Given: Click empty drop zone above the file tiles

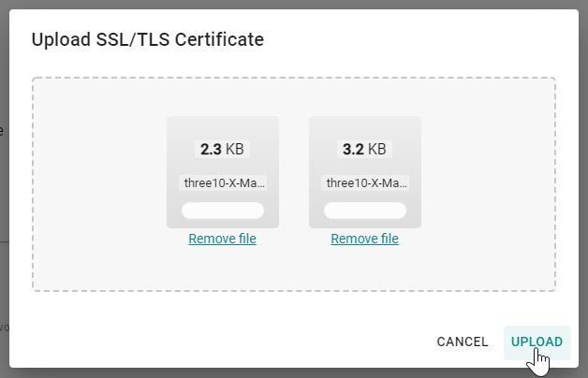Looking at the screenshot, I should 293,96.
